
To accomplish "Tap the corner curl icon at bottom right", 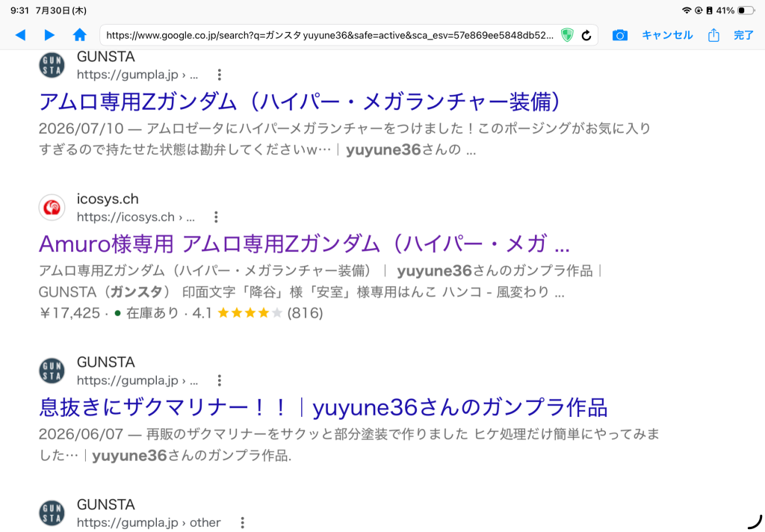I will pyautogui.click(x=755, y=522).
